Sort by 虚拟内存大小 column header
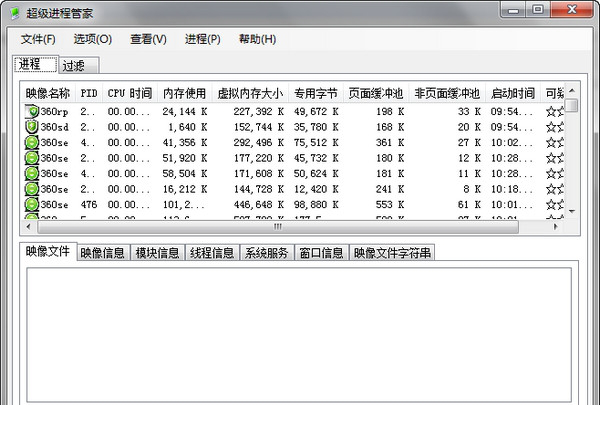This screenshot has height=421, width=600. coord(251,93)
